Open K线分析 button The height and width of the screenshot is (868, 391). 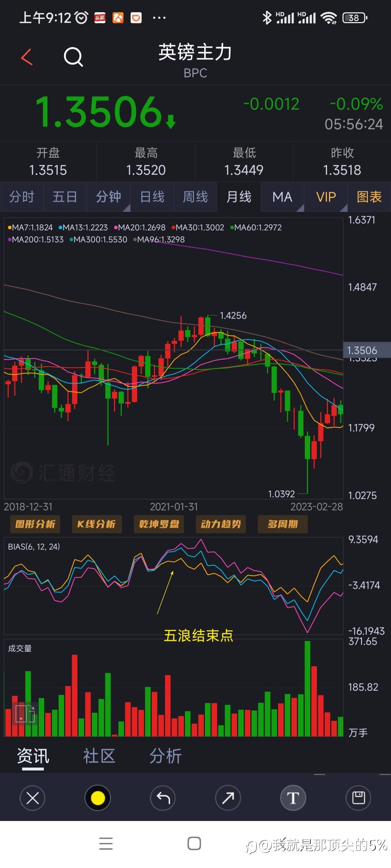click(97, 524)
